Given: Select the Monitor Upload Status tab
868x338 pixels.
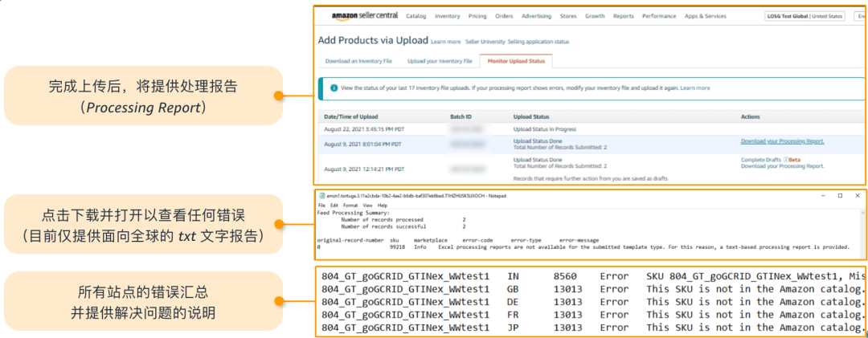Looking at the screenshot, I should point(515,61).
